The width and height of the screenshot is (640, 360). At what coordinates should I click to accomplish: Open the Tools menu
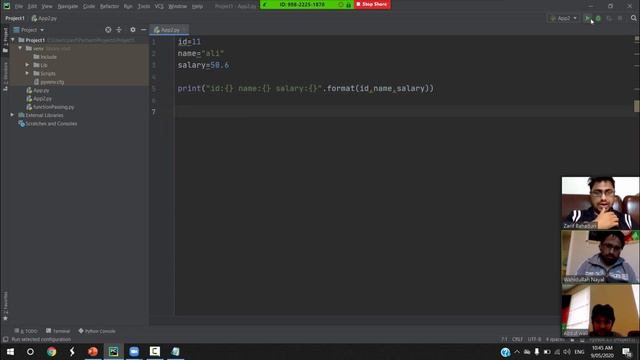[x=144, y=7]
